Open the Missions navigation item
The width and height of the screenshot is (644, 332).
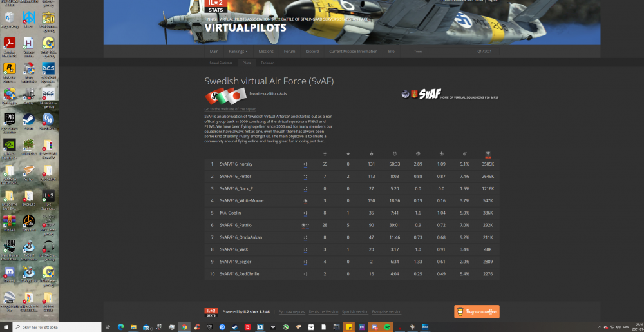[x=266, y=52]
